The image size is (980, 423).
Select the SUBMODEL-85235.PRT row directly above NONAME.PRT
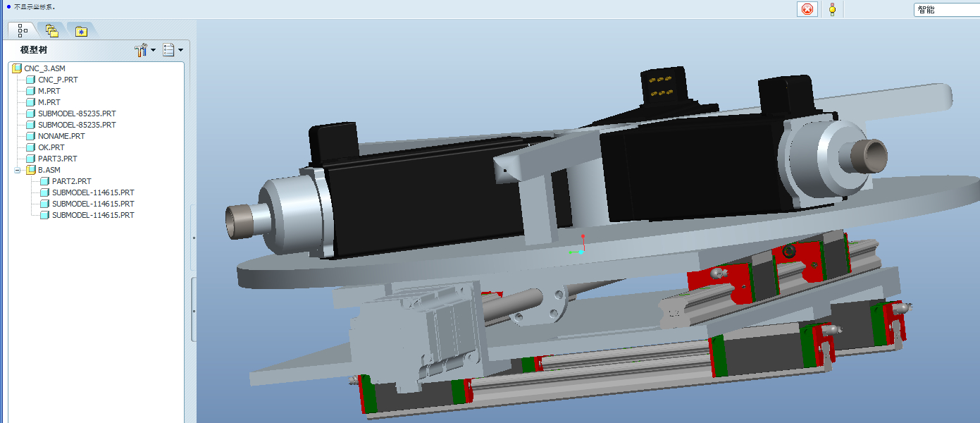pos(70,125)
